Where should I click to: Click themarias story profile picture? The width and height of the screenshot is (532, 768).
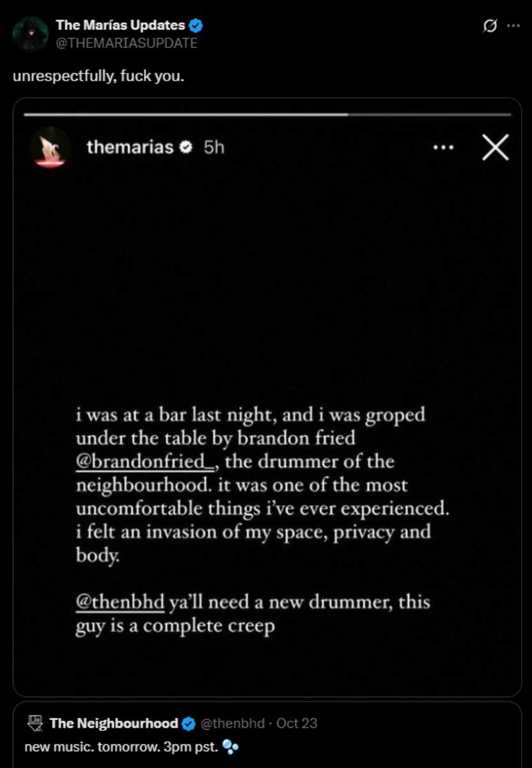[49, 147]
